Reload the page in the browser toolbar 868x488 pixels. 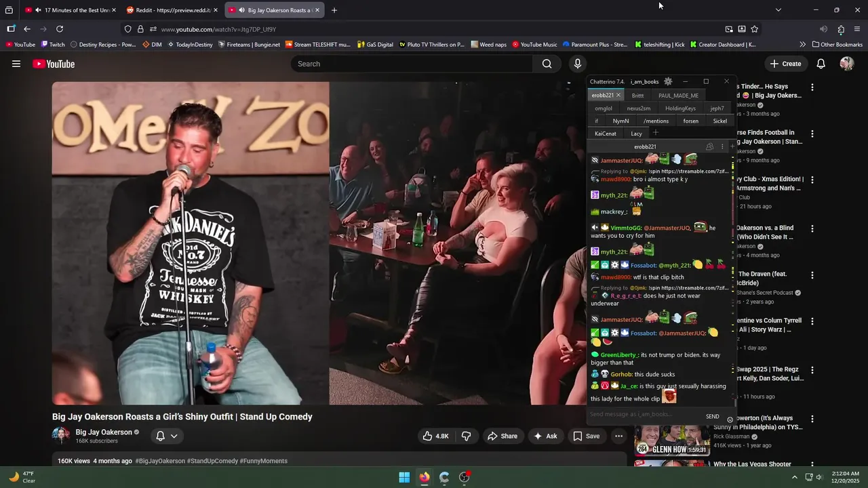tap(60, 29)
